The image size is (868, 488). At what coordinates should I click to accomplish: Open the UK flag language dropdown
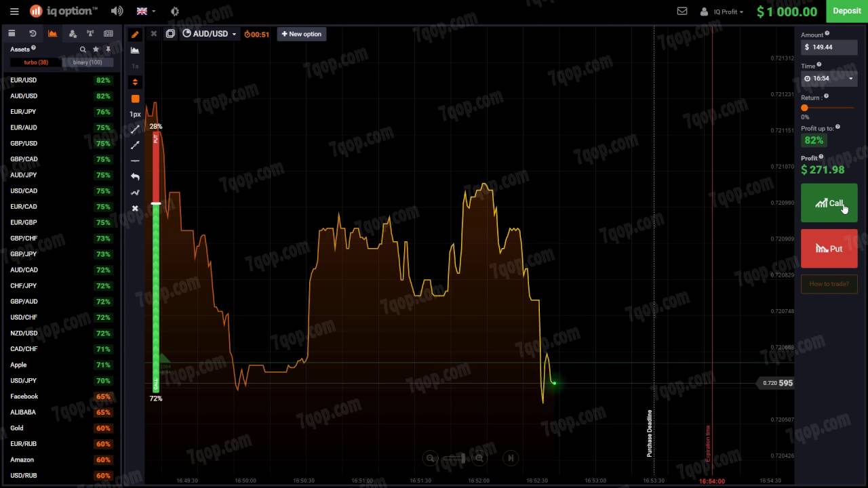(146, 12)
